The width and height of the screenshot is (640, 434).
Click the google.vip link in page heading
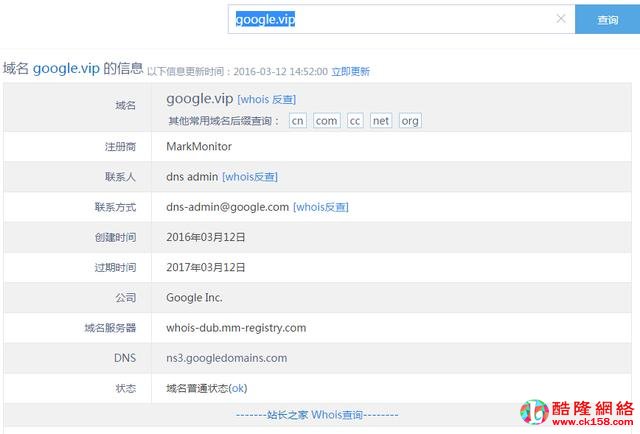66,68
